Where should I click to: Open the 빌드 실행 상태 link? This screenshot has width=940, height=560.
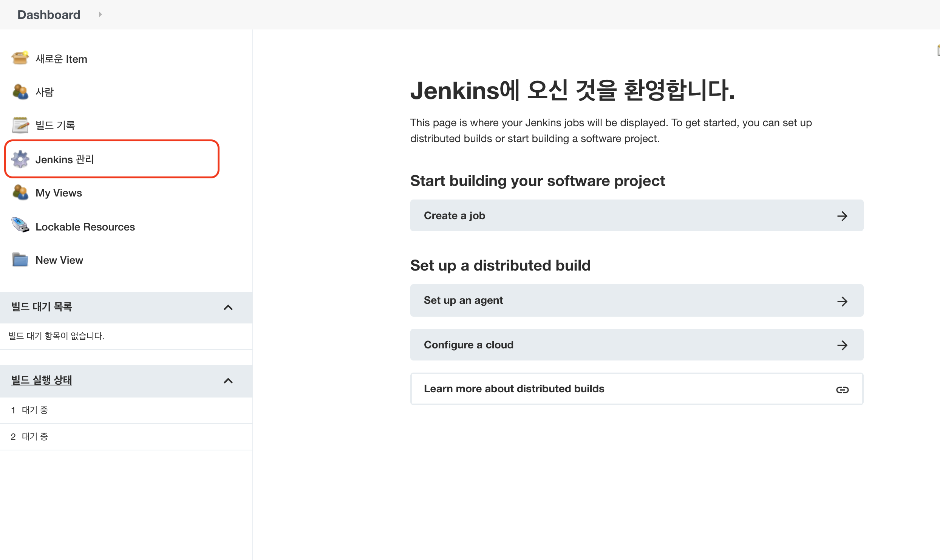42,380
